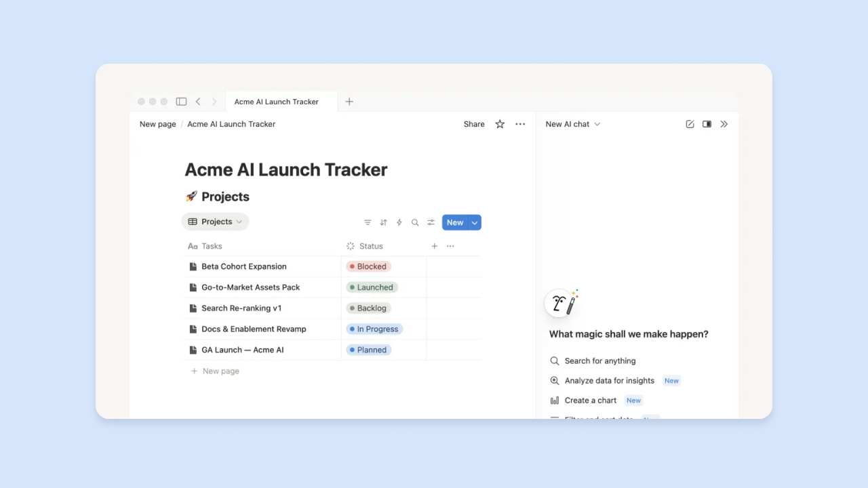Click the Share button
The height and width of the screenshot is (488, 868).
coord(474,124)
